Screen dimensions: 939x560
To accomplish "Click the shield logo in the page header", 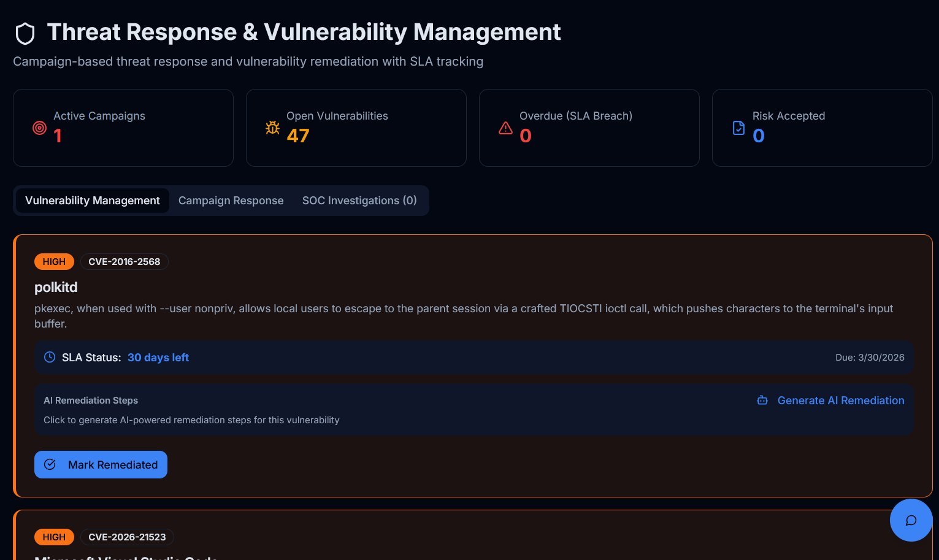I will point(25,33).
